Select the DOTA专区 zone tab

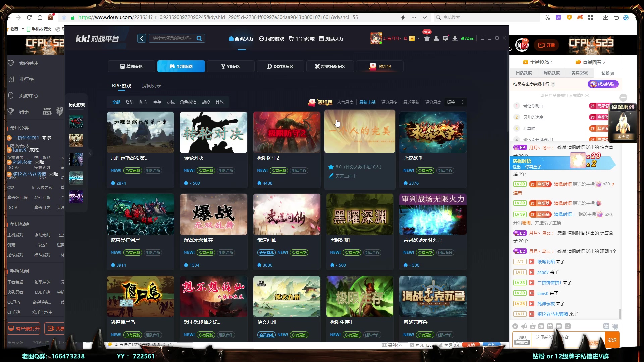pyautogui.click(x=280, y=66)
